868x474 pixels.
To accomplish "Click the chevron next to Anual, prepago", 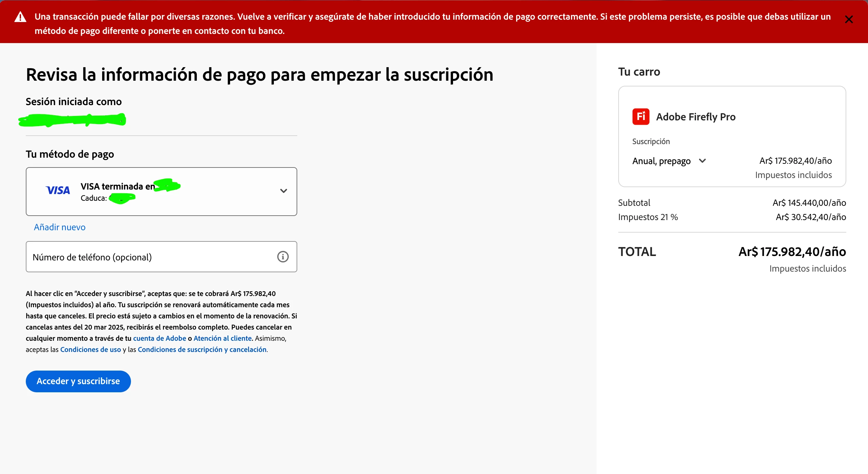I will click(x=702, y=161).
